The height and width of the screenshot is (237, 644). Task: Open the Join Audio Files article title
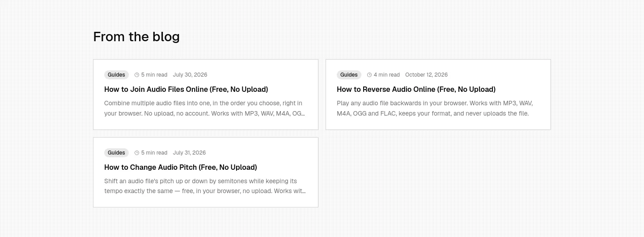tap(186, 89)
